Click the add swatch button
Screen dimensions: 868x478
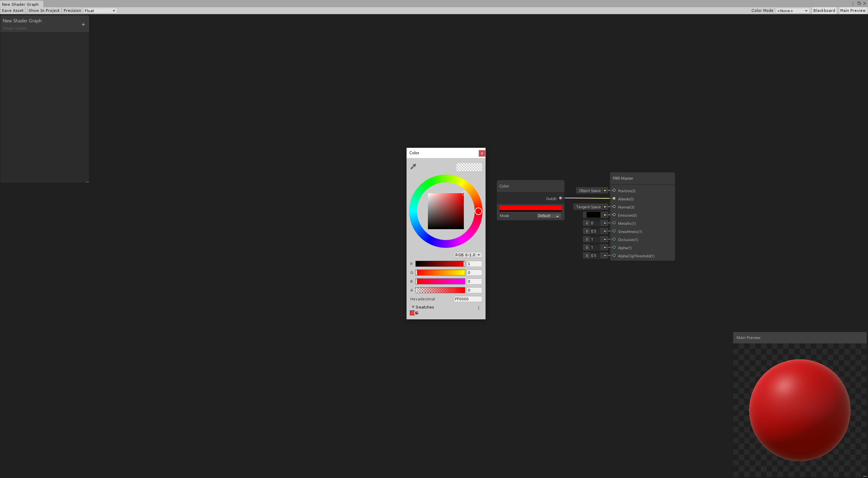(417, 313)
